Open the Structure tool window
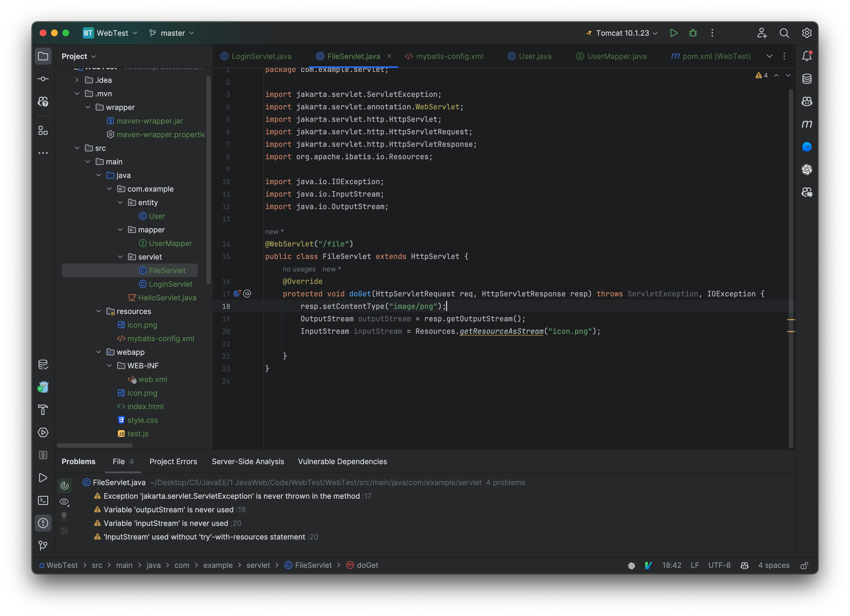Screen dimensions: 850x616 43,131
